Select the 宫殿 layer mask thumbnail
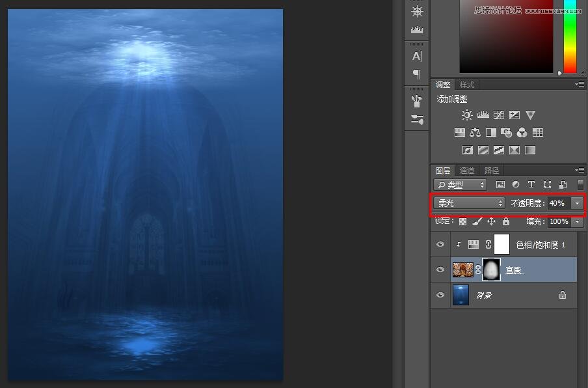The image size is (588, 388). [491, 270]
